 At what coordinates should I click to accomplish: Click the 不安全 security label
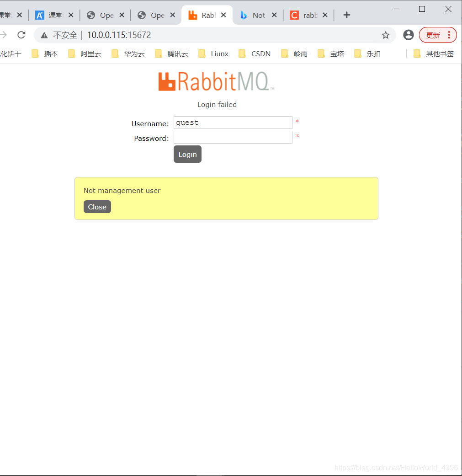tap(65, 35)
